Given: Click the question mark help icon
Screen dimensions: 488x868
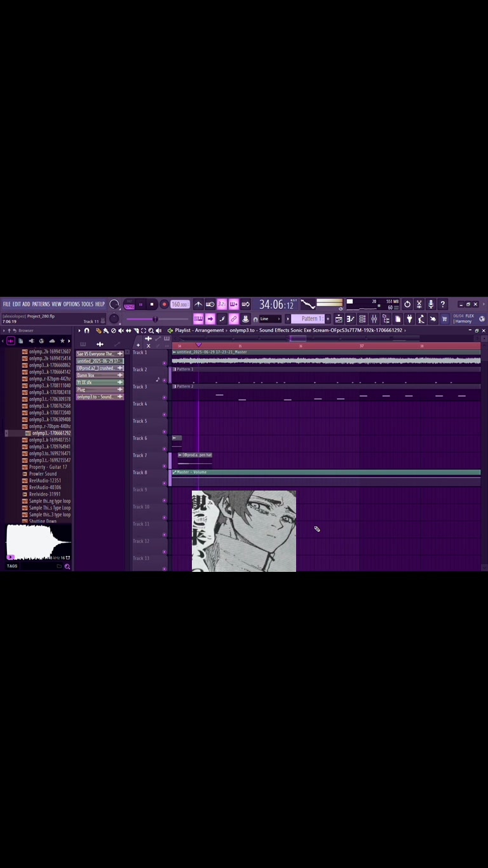Looking at the screenshot, I should (443, 304).
